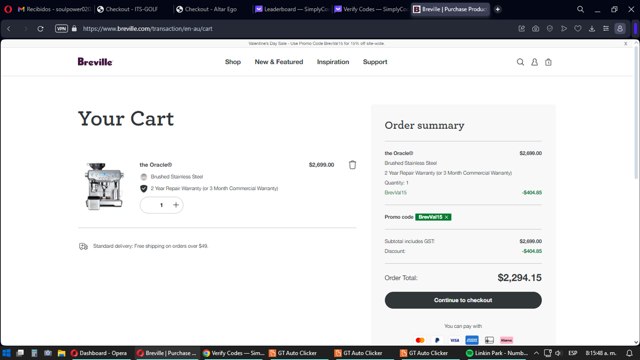Open the shopping cart icon in header
The width and height of the screenshot is (640, 360).
coord(548,62)
